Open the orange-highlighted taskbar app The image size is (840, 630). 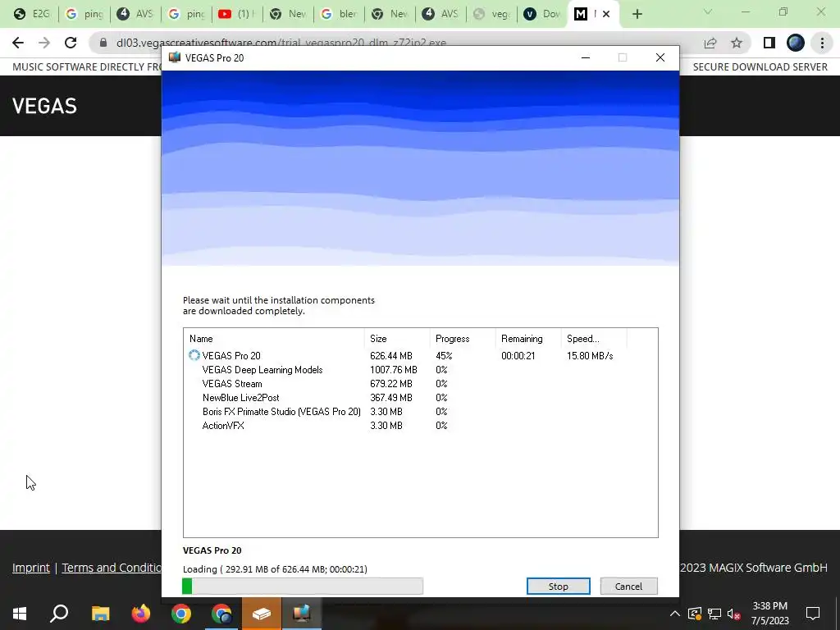(x=262, y=614)
